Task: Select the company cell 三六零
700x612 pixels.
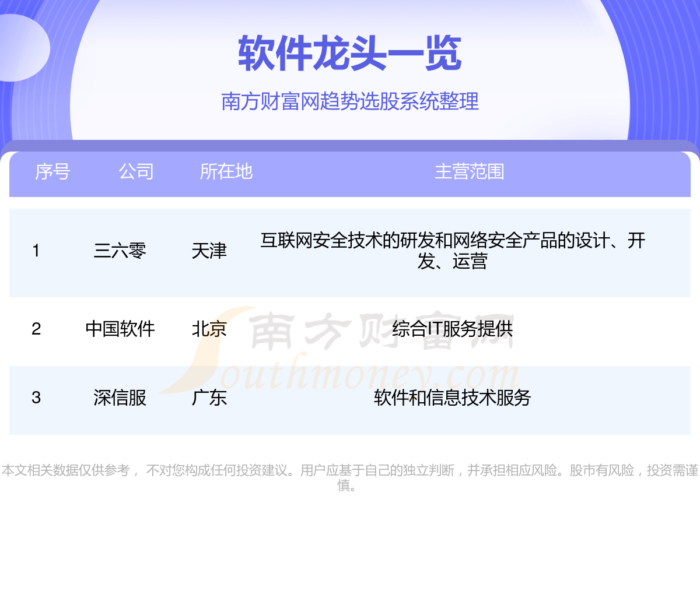Action: pos(120,251)
